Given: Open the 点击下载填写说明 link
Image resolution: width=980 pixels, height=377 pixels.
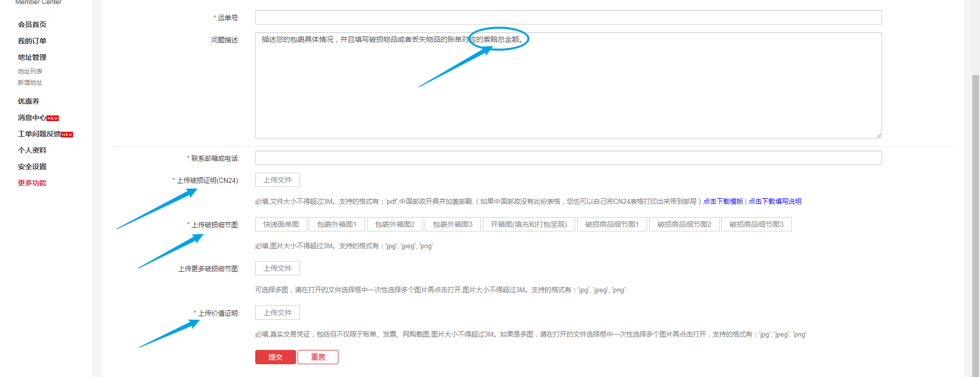Looking at the screenshot, I should [x=775, y=201].
